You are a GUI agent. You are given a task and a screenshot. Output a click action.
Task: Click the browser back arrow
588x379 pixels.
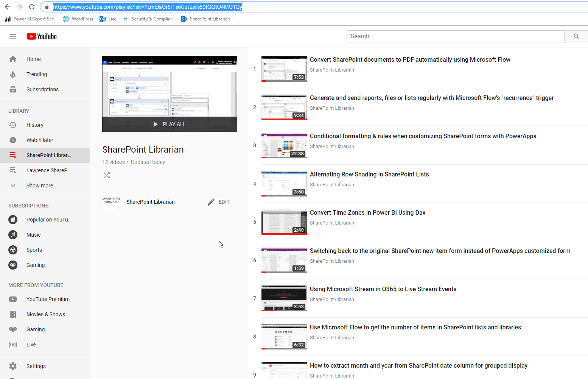click(8, 6)
